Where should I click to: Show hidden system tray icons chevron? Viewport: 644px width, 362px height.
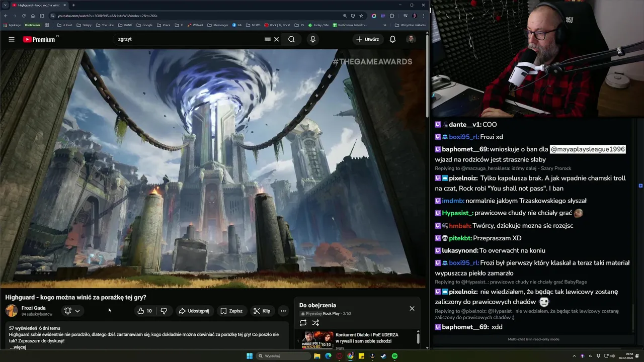click(574, 356)
